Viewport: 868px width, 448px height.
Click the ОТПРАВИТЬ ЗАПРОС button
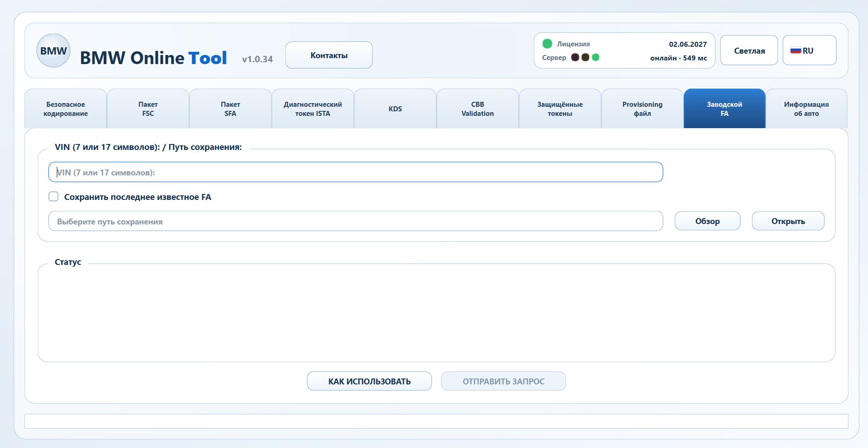point(503,381)
